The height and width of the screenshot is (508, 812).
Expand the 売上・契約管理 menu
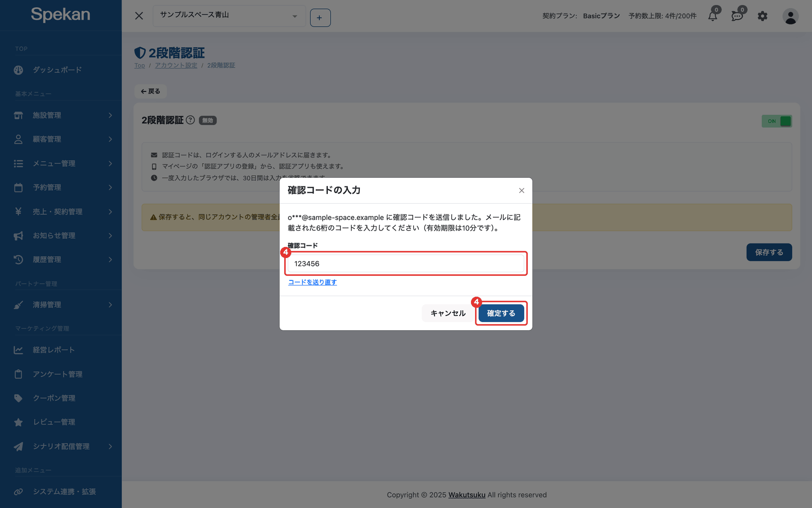61,212
